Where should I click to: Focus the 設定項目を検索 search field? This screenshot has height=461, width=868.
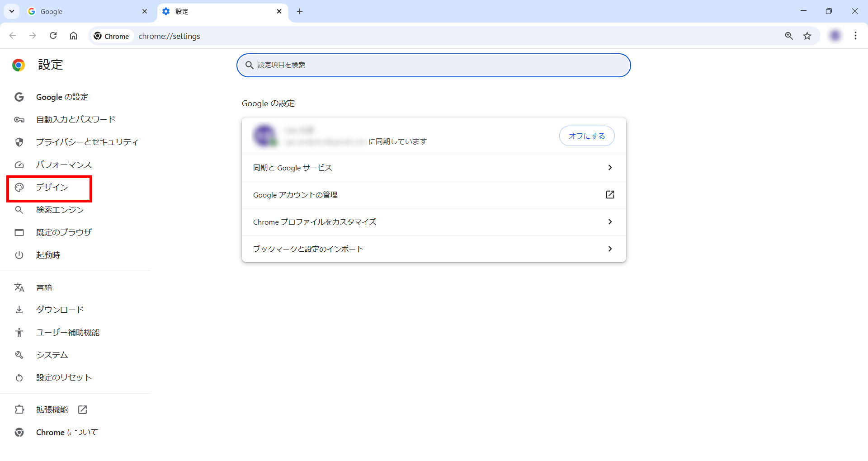pyautogui.click(x=434, y=65)
